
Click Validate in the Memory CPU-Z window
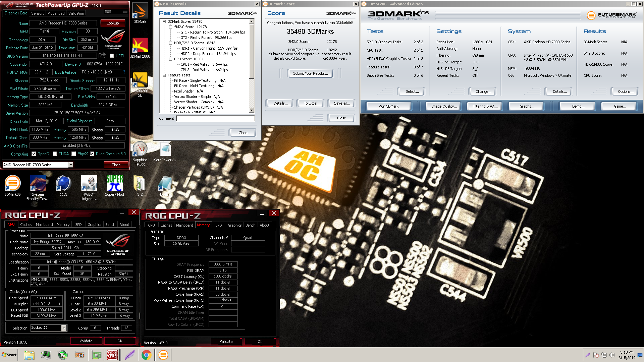coord(226,342)
